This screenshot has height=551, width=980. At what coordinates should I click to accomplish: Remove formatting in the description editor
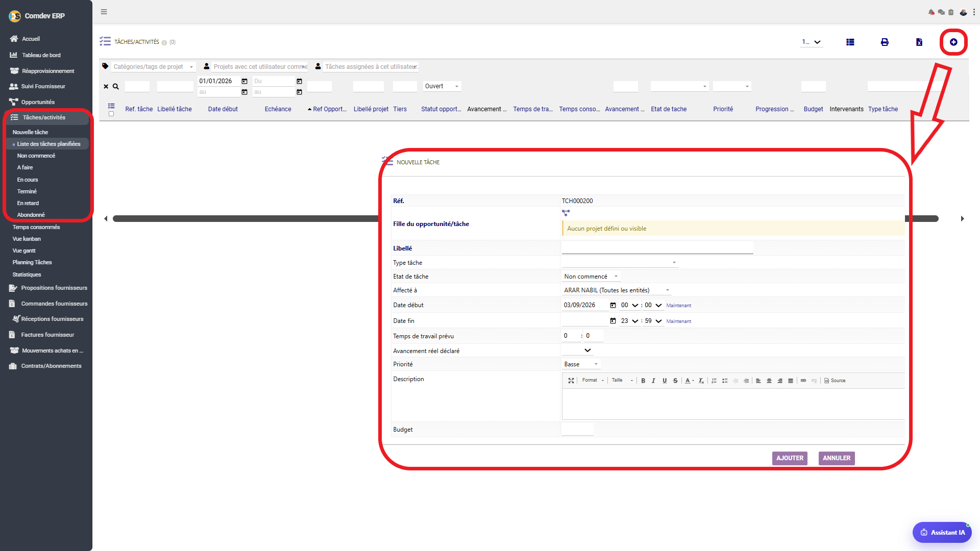click(701, 381)
